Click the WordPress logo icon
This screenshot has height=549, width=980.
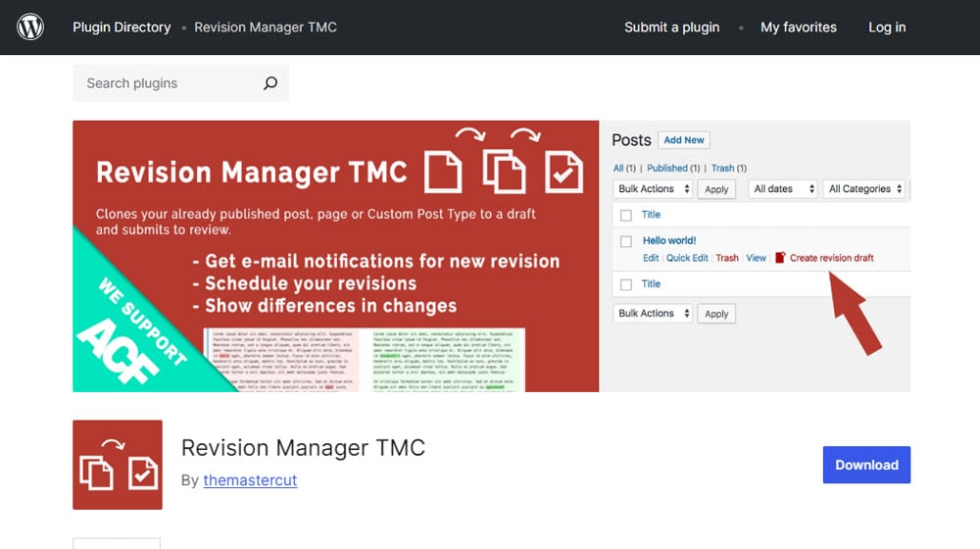(x=30, y=26)
